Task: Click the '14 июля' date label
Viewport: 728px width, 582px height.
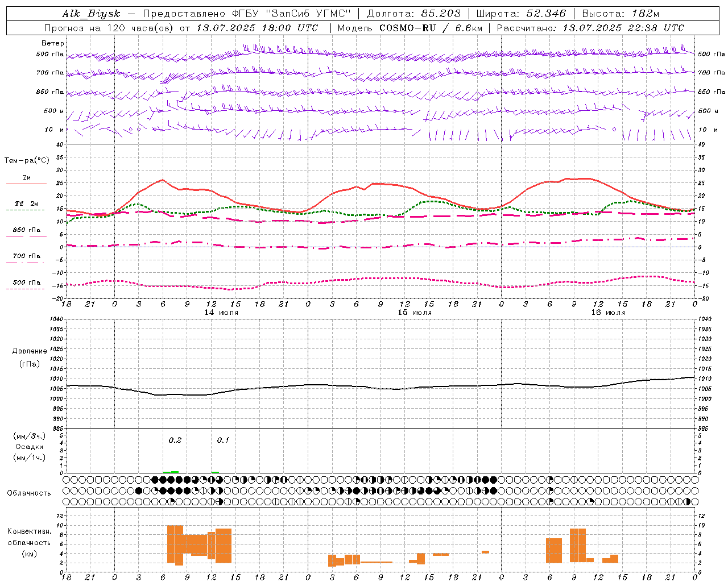Action: pos(221,313)
